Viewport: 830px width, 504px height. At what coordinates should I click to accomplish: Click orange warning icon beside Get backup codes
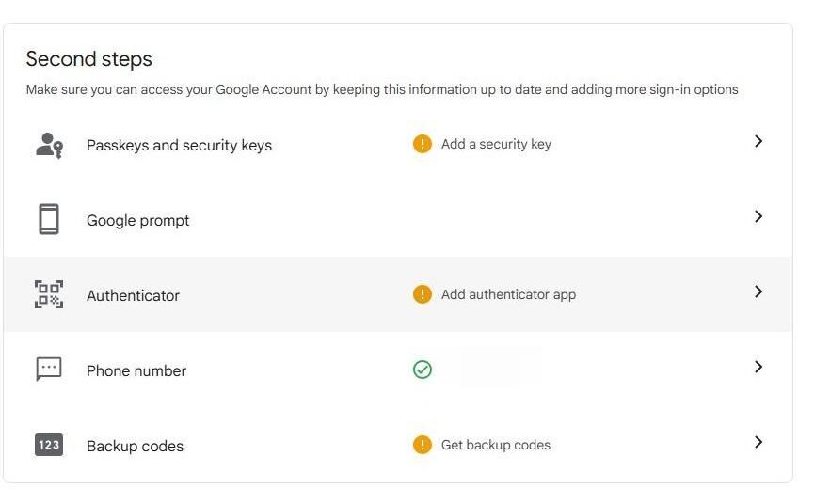[x=422, y=445]
